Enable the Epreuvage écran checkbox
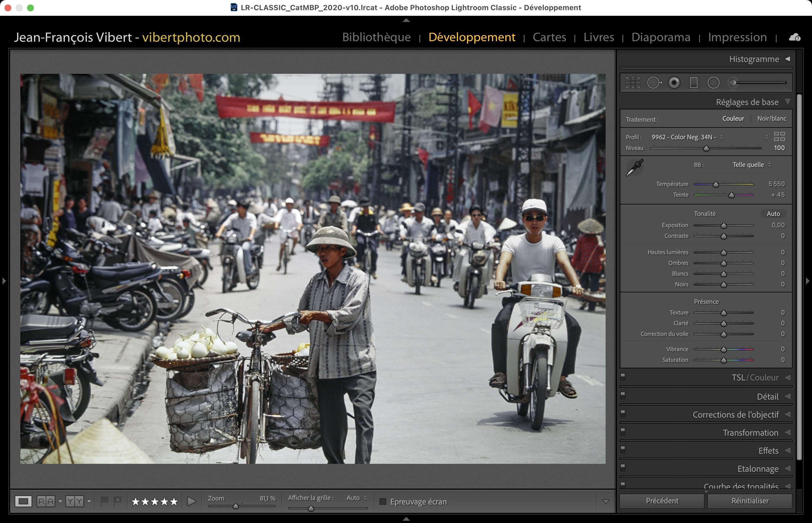812x523 pixels. [383, 502]
